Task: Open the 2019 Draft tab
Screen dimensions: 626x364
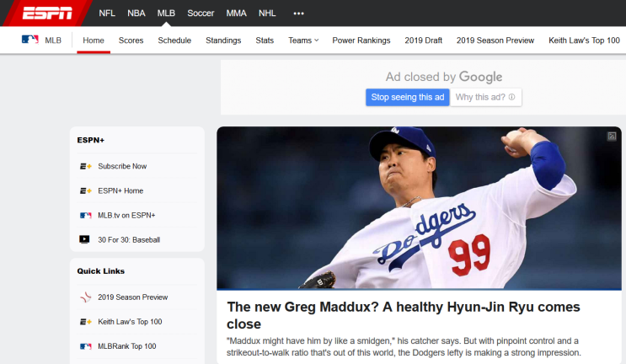Action: coord(424,40)
